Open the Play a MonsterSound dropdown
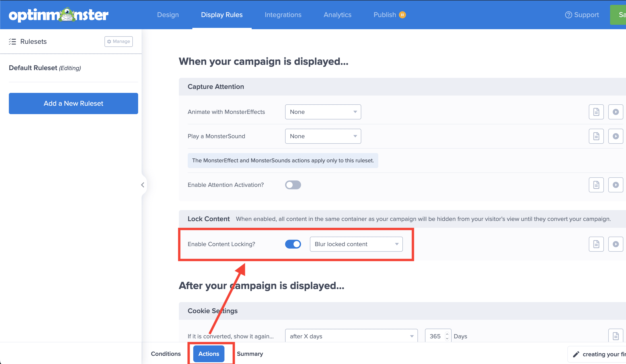 click(x=323, y=136)
